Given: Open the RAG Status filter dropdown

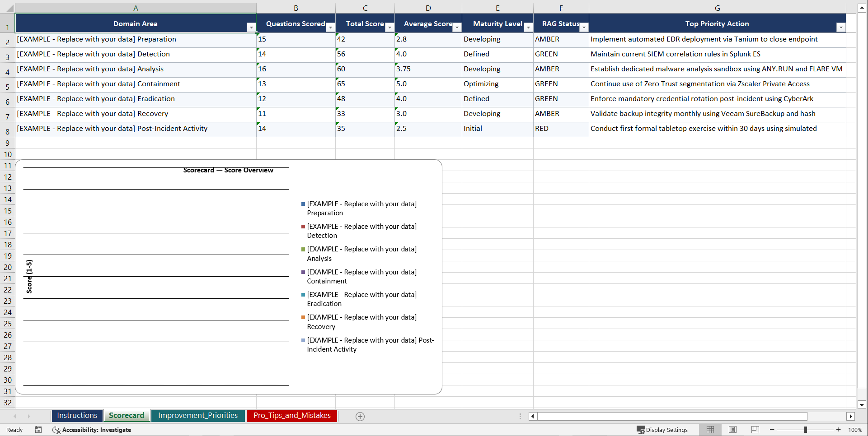Looking at the screenshot, I should tap(584, 28).
